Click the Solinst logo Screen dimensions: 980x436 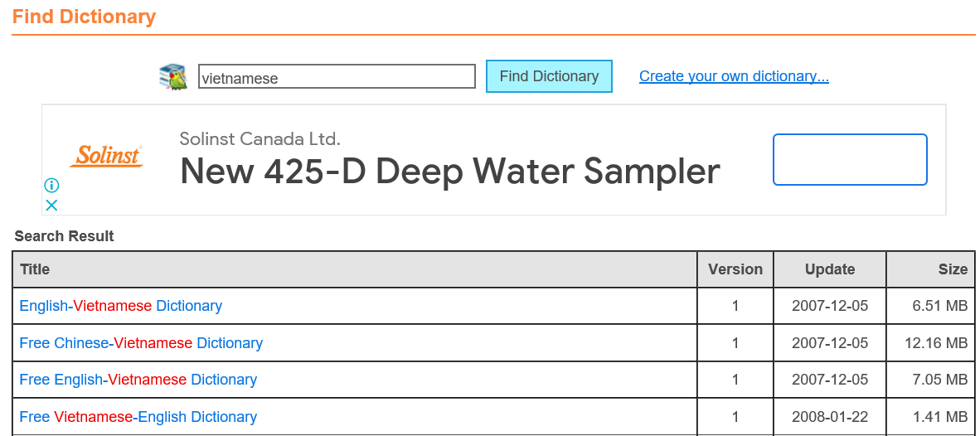pos(106,156)
